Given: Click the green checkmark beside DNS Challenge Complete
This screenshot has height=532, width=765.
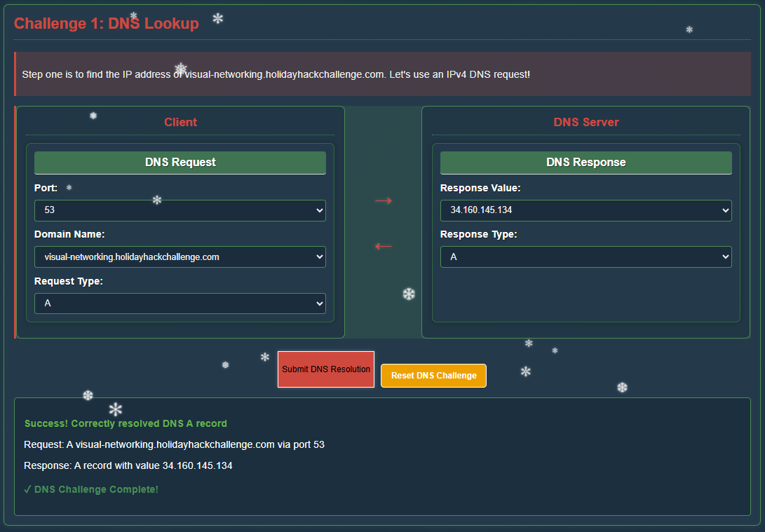Looking at the screenshot, I should coord(27,489).
